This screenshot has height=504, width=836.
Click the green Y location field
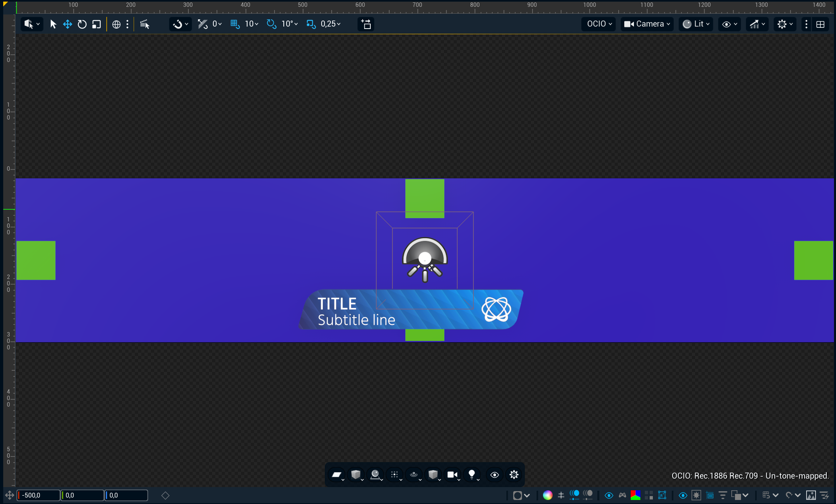coord(83,495)
